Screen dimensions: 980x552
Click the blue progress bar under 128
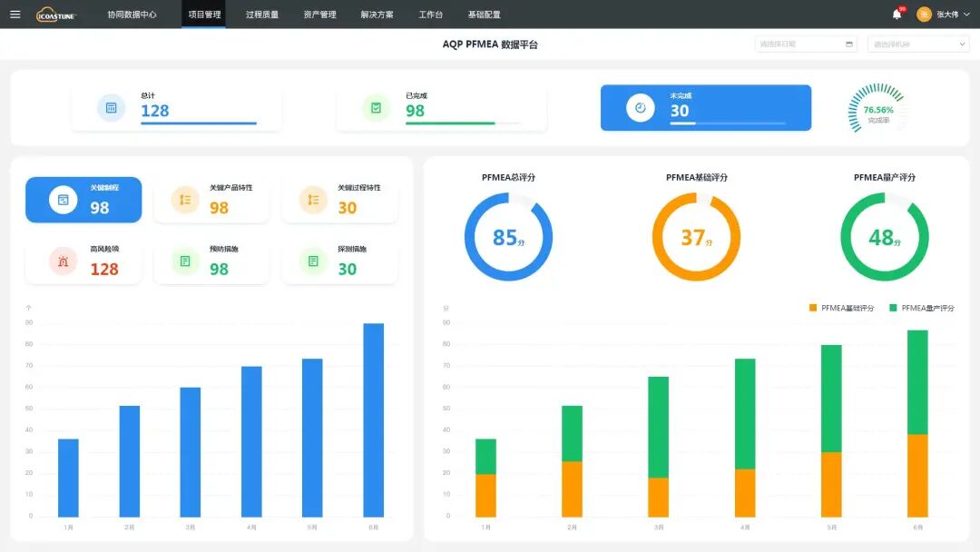click(x=199, y=123)
